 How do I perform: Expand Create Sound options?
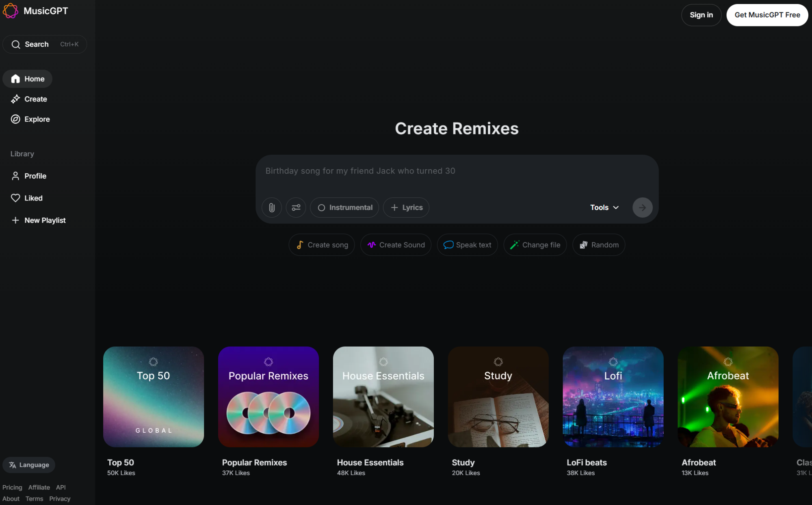click(x=395, y=244)
